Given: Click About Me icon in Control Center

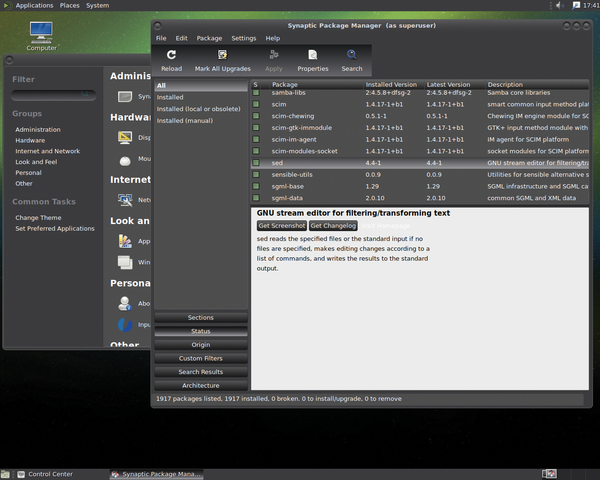Looking at the screenshot, I should coord(125,304).
